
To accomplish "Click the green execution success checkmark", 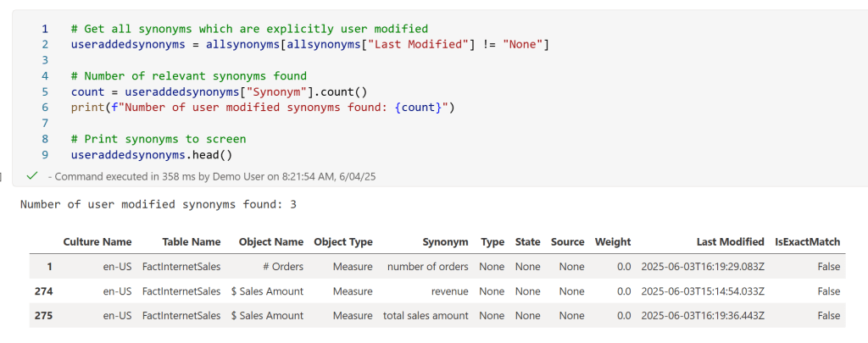I will point(32,175).
